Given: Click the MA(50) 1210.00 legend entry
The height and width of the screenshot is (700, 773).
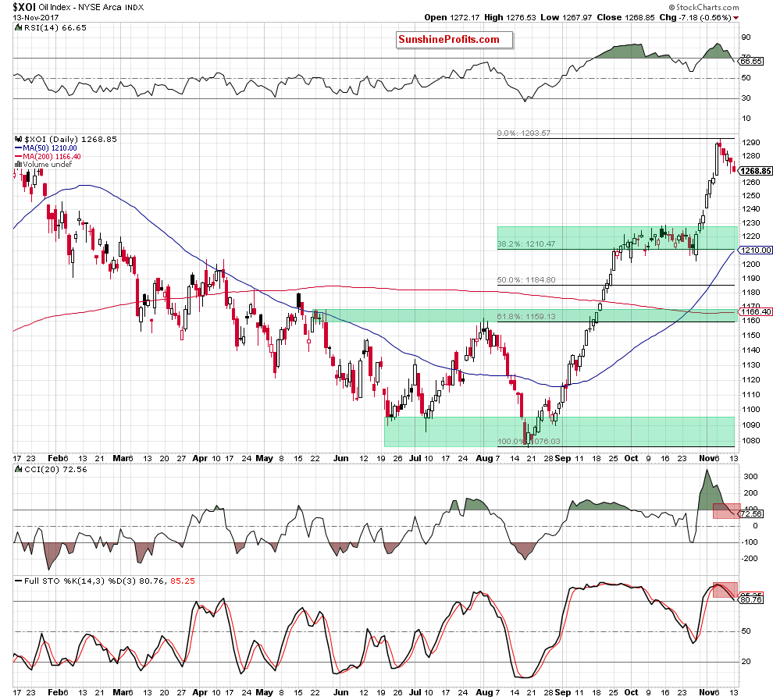Looking at the screenshot, I should pyautogui.click(x=46, y=147).
